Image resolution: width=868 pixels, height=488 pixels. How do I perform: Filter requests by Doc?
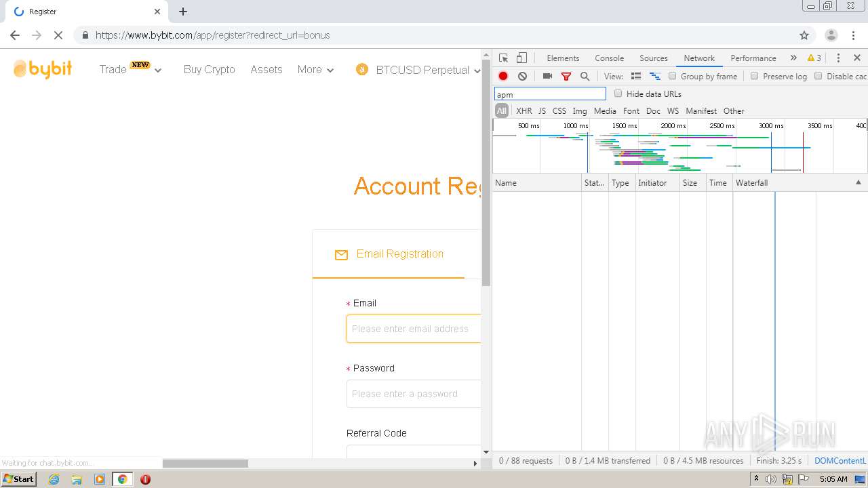[653, 111]
